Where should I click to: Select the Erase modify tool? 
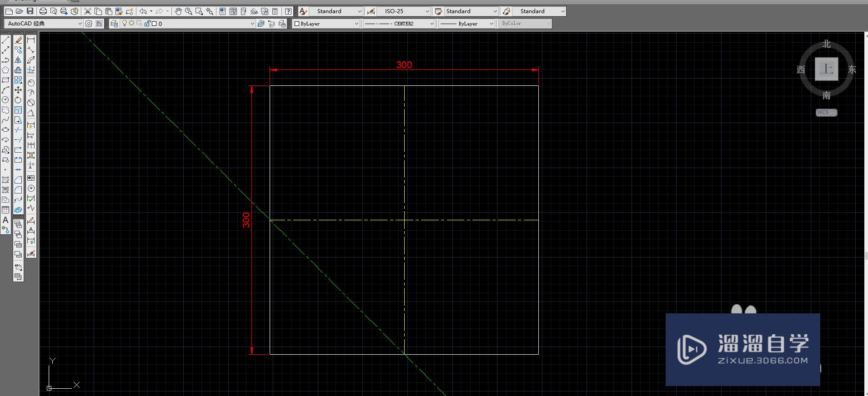18,40
